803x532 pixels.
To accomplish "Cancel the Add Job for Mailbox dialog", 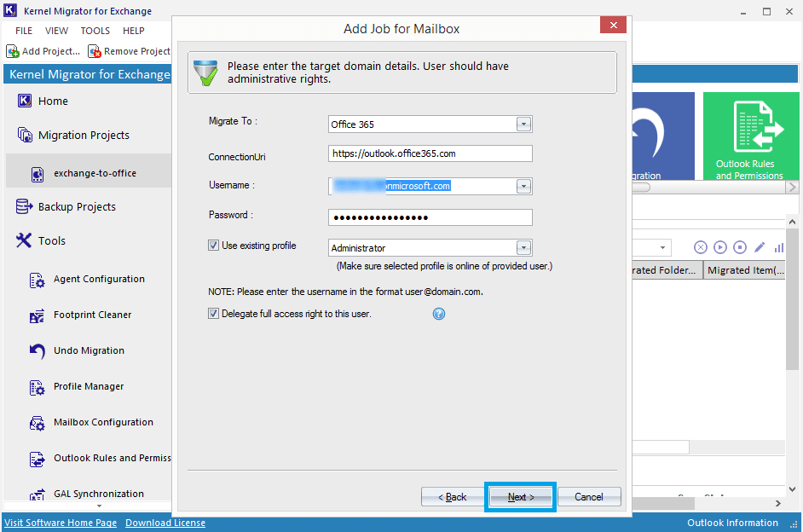I will (589, 497).
